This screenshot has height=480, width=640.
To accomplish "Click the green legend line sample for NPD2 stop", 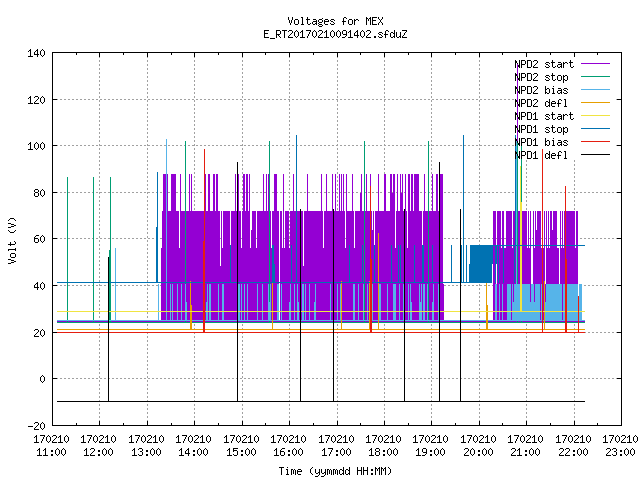I will (x=596, y=77).
